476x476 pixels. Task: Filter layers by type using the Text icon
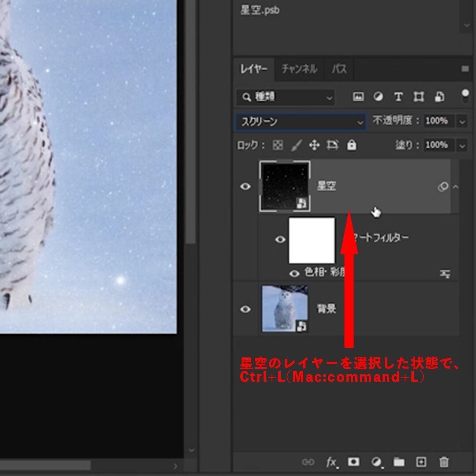pyautogui.click(x=398, y=97)
